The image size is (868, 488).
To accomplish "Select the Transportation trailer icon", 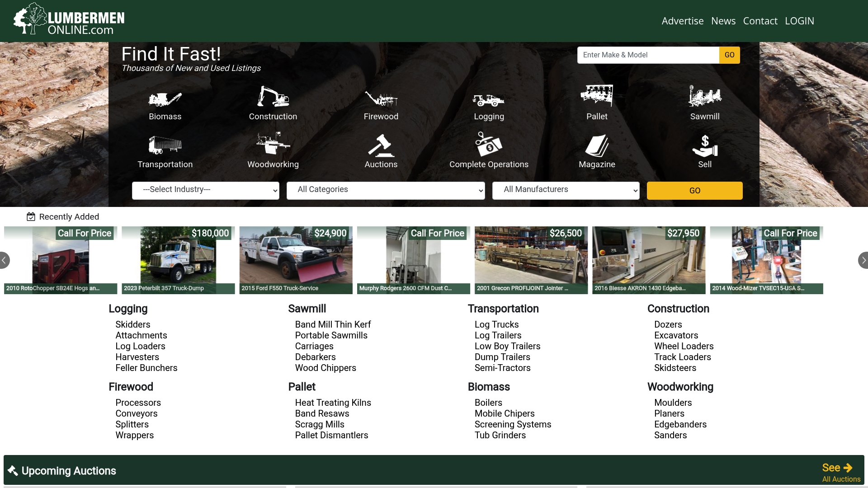I will (165, 145).
